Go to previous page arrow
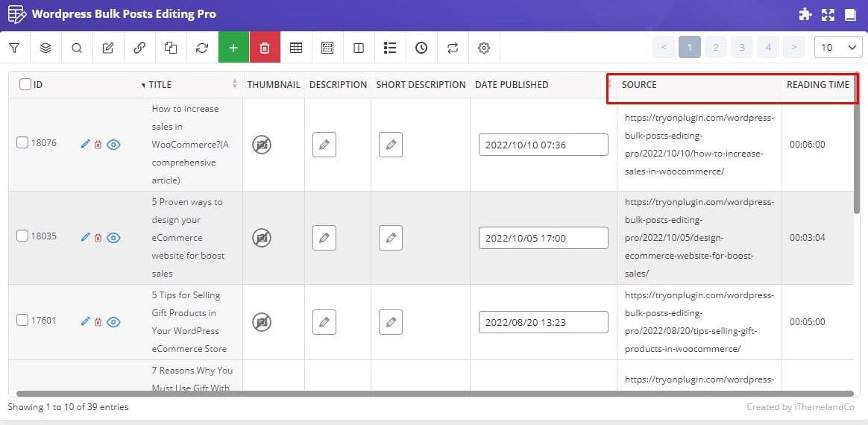 coord(664,48)
